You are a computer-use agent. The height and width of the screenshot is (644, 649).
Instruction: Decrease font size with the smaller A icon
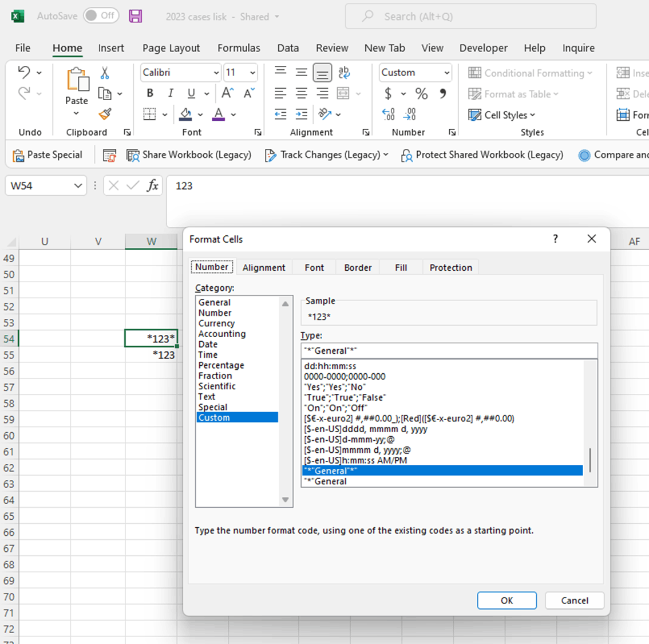[x=249, y=93]
